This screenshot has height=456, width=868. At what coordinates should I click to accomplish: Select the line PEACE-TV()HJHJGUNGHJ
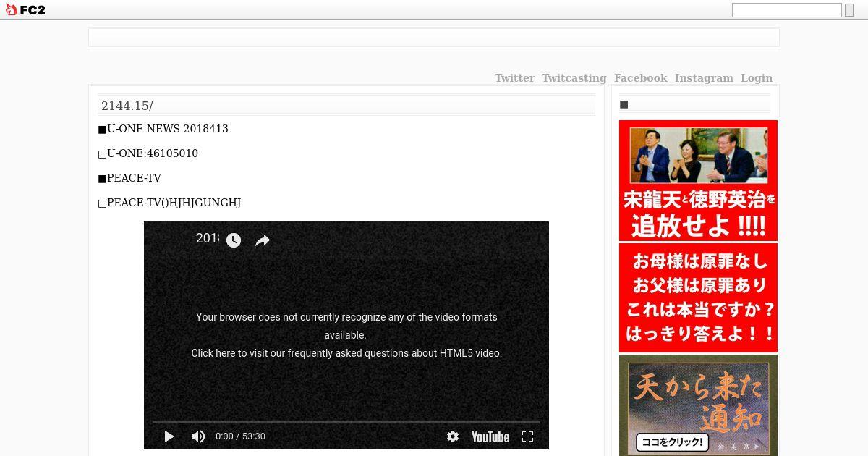pos(169,203)
